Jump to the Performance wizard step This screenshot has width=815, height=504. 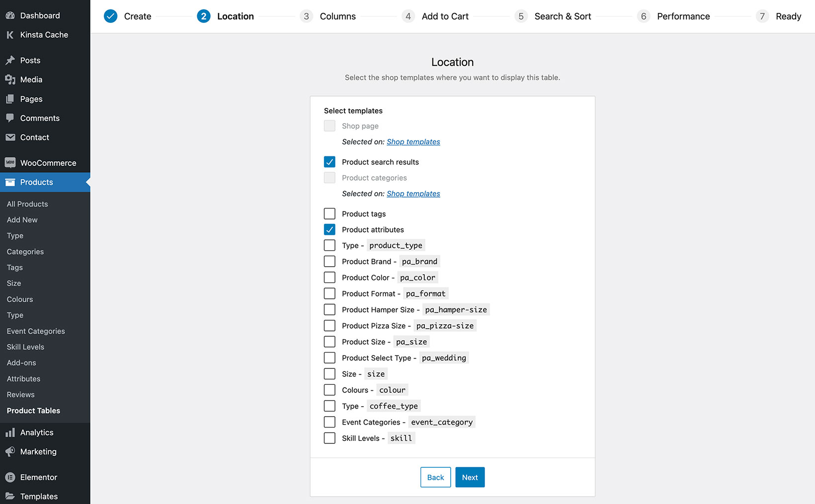pyautogui.click(x=683, y=16)
